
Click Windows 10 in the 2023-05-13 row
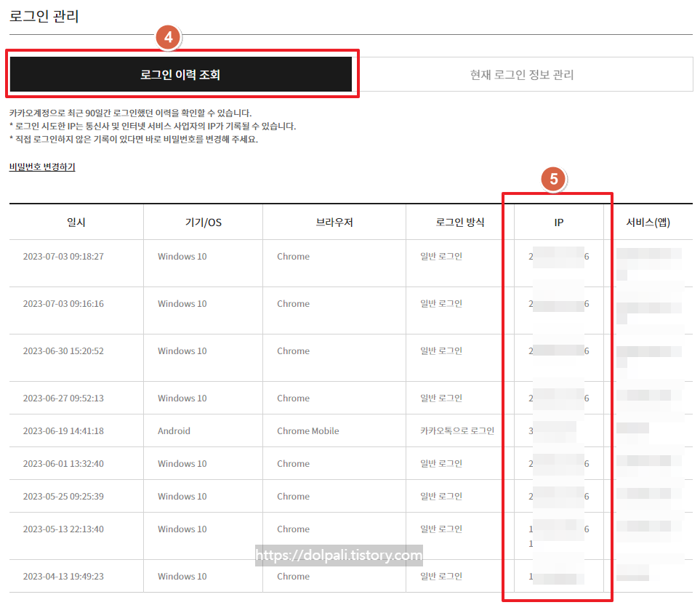(182, 529)
